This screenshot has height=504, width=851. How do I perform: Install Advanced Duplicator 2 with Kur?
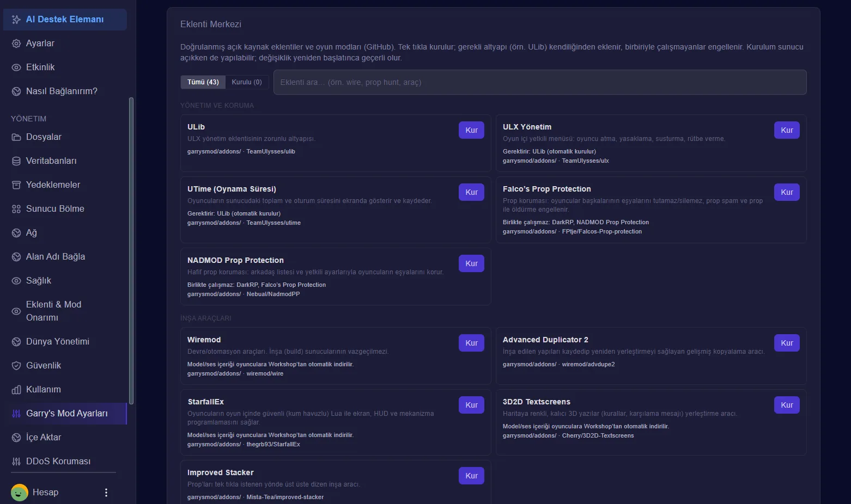787,343
